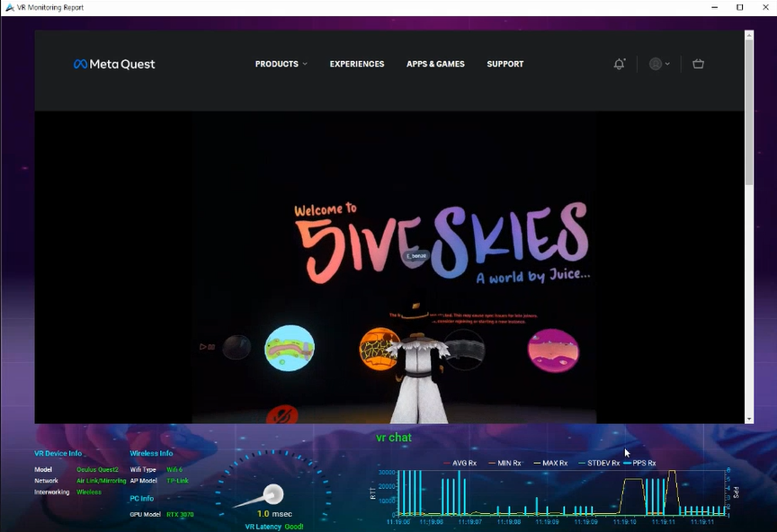Click the "Oculus Quest2" model value
Viewport: 777px width, 532px height.
coord(98,470)
